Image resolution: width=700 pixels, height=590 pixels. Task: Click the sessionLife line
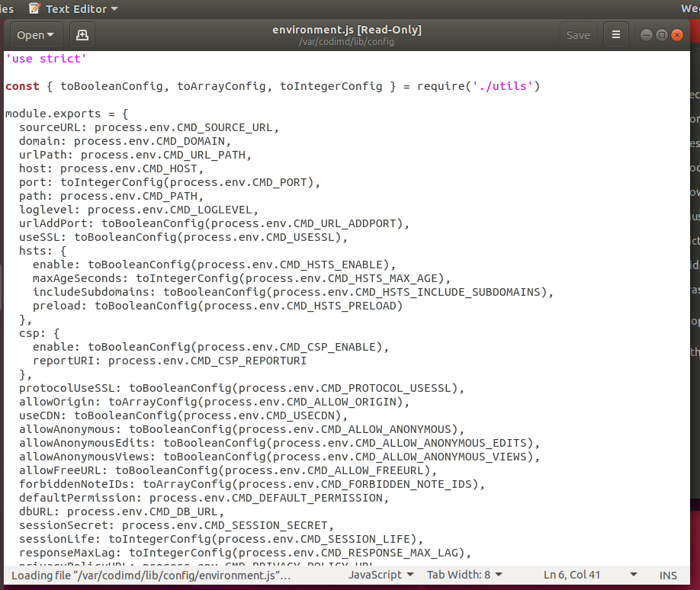pyautogui.click(x=221, y=539)
